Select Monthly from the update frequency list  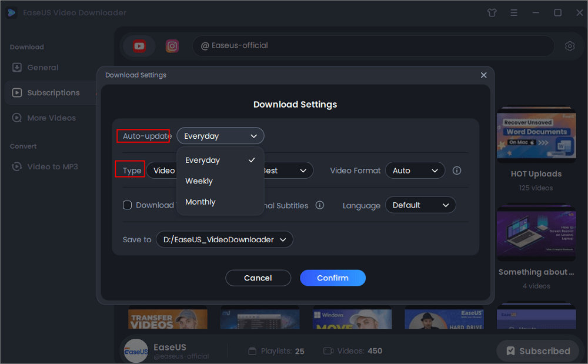coord(201,202)
